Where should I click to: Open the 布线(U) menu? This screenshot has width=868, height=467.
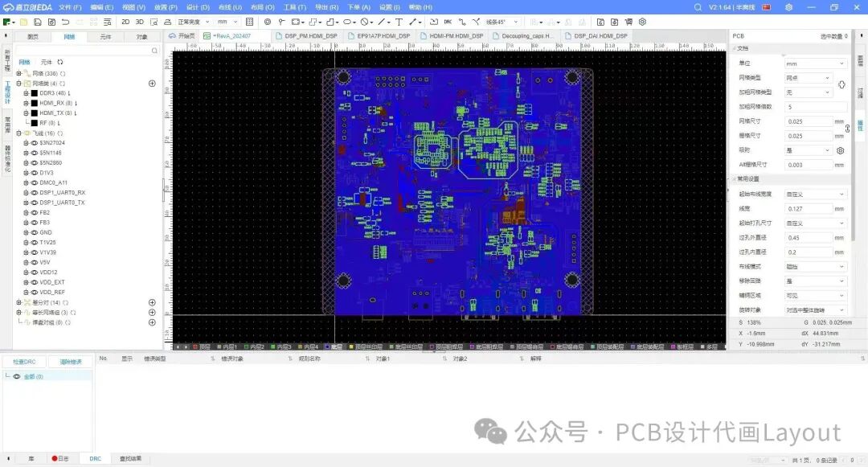pos(230,7)
